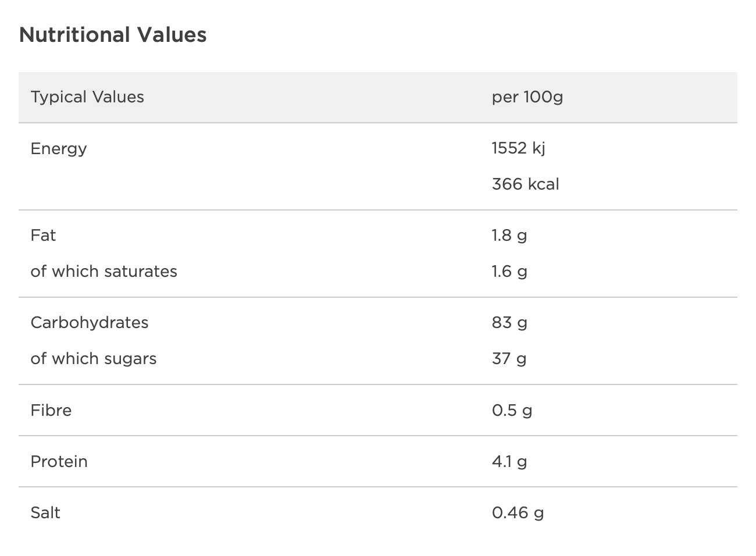The height and width of the screenshot is (556, 756).
Task: Click the 0.46 g salt value
Action: [518, 513]
